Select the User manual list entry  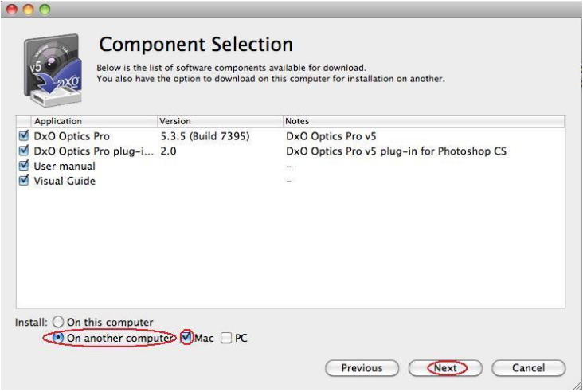click(x=65, y=166)
